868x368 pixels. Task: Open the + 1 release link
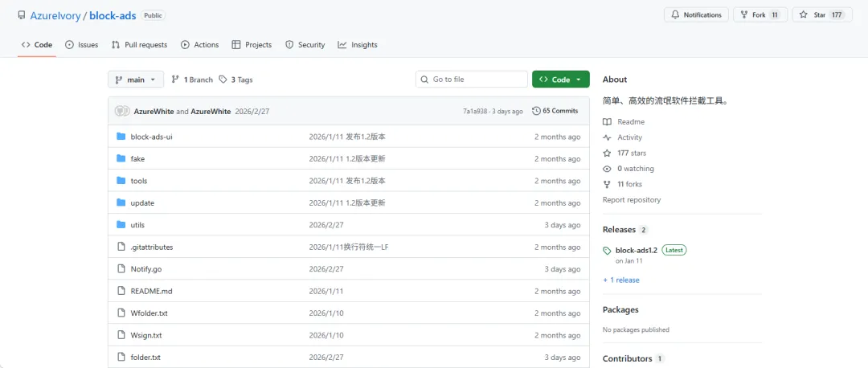coord(621,280)
